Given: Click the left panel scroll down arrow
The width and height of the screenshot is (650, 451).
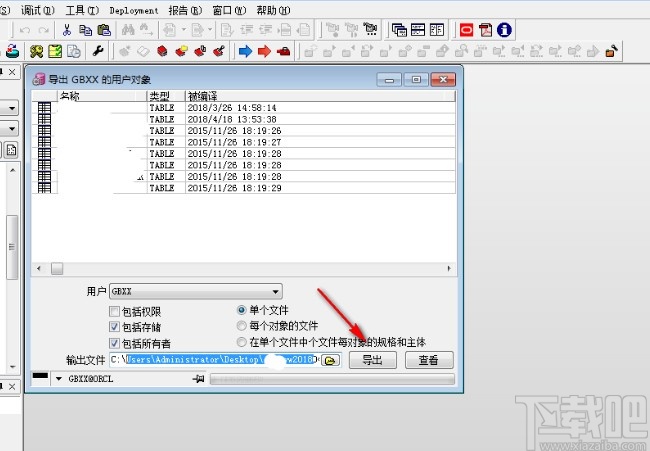Looking at the screenshot, I should [x=12, y=367].
